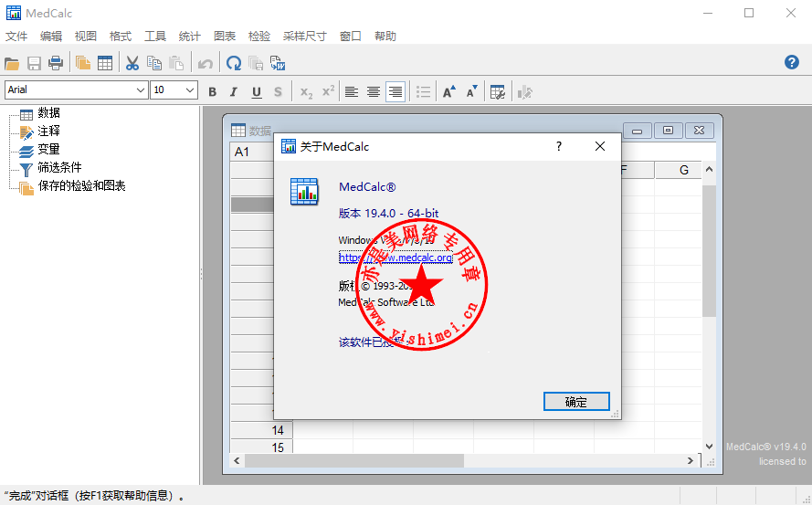The height and width of the screenshot is (505, 812).
Task: Toggle Bold formatting
Action: (212, 92)
